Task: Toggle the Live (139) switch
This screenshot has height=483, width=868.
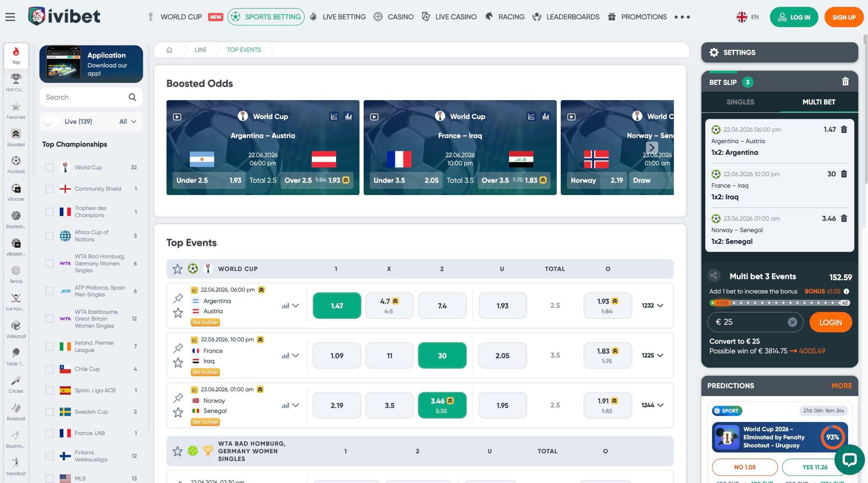Action: 52,121
